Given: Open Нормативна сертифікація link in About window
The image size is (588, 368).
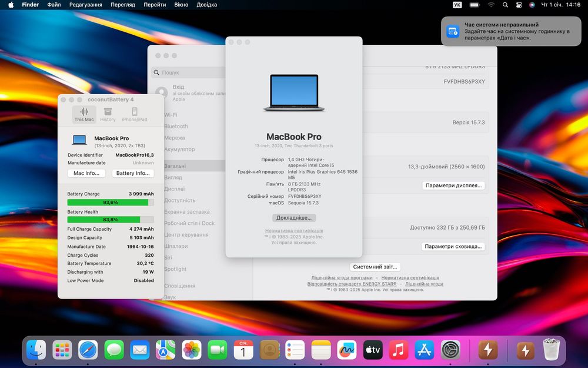Looking at the screenshot, I should [294, 231].
